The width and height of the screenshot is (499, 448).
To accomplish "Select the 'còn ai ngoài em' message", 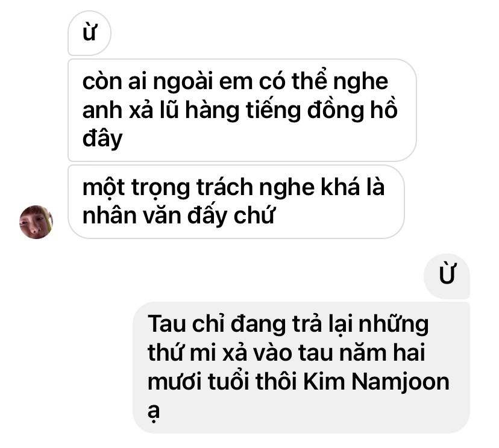I will coord(242,110).
